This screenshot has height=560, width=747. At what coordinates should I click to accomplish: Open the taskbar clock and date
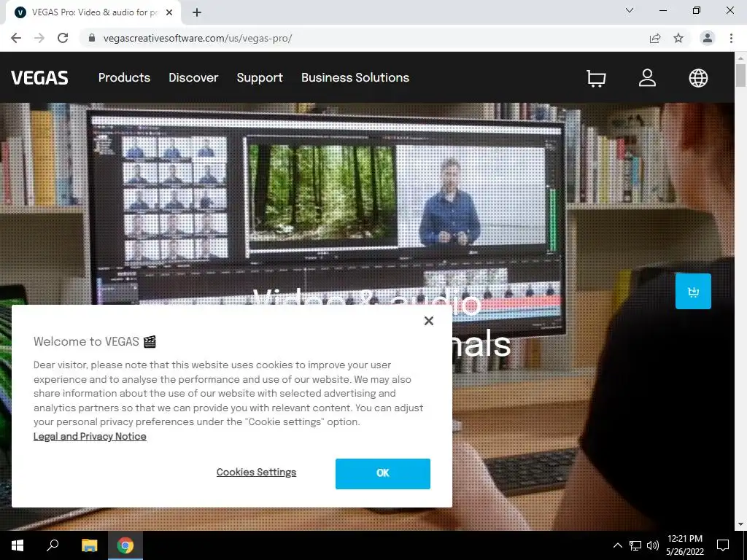click(x=684, y=545)
